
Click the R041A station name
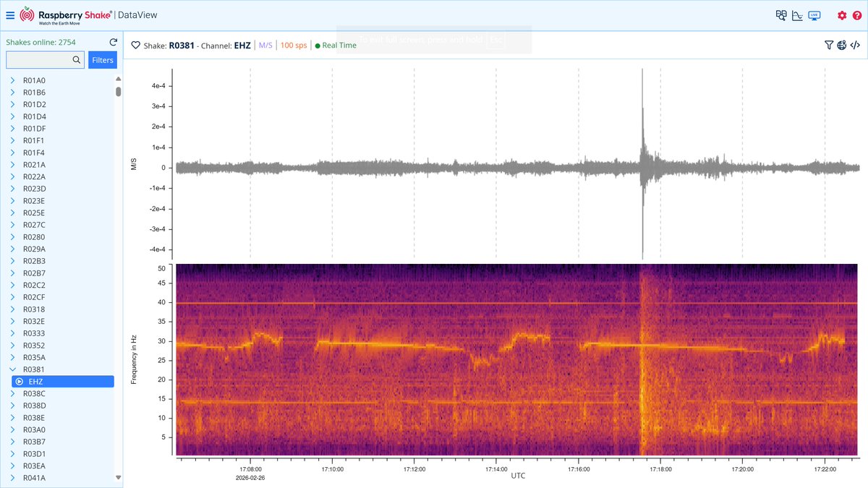pos(34,478)
